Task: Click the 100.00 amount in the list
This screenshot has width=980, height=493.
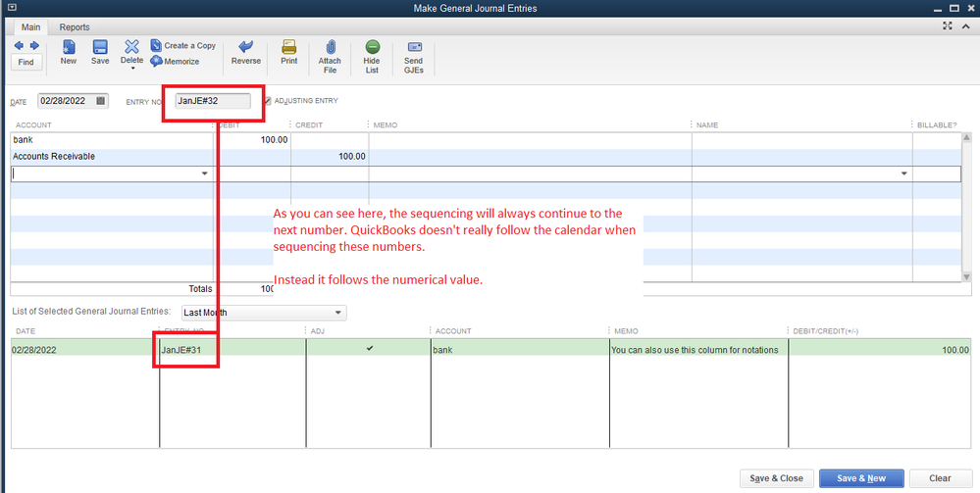Action: [x=955, y=350]
